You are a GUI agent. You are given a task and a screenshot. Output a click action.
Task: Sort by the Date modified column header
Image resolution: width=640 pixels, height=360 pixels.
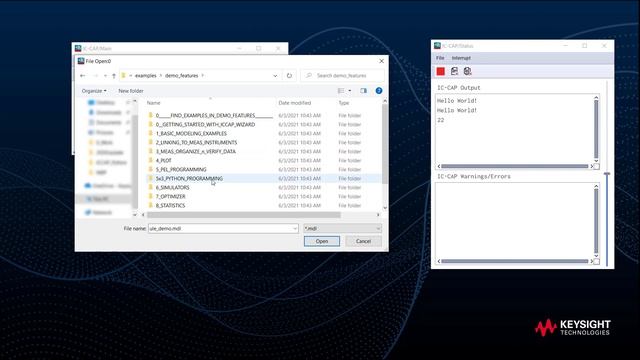pyautogui.click(x=295, y=103)
